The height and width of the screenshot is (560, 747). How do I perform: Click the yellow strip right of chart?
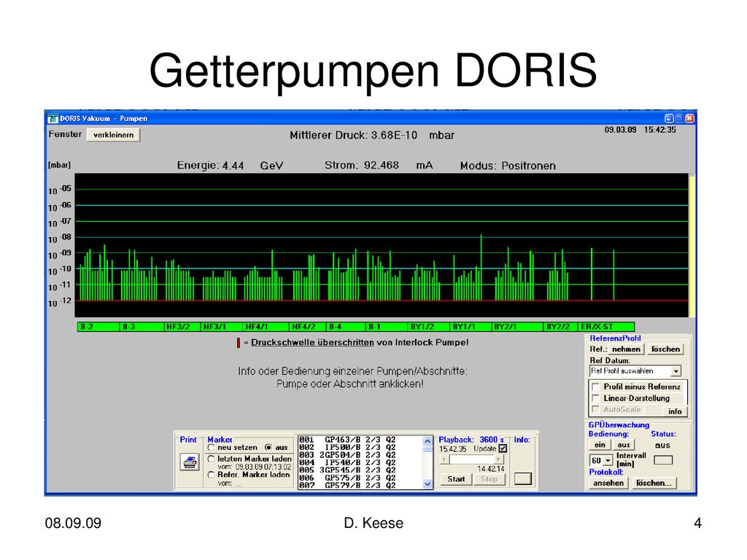(x=692, y=246)
